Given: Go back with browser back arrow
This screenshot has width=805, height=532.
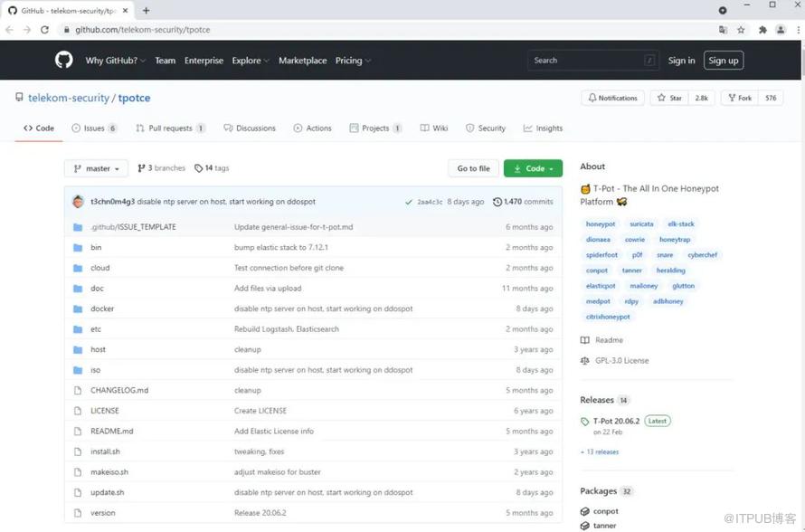Looking at the screenshot, I should pyautogui.click(x=9, y=30).
